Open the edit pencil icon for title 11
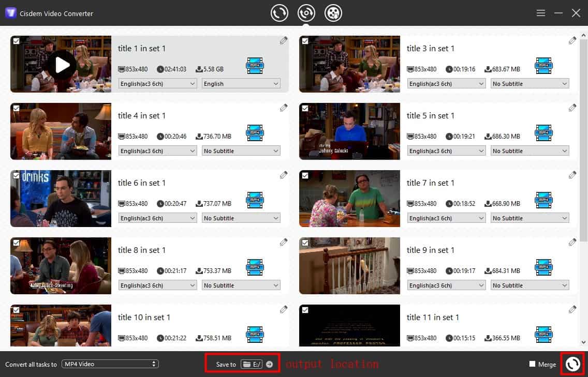The image size is (588, 377). tap(572, 309)
